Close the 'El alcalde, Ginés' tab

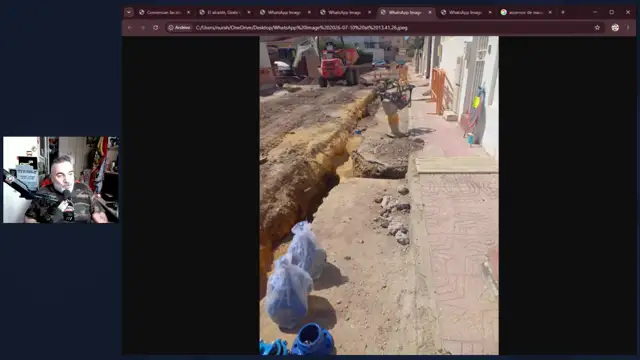[249, 12]
